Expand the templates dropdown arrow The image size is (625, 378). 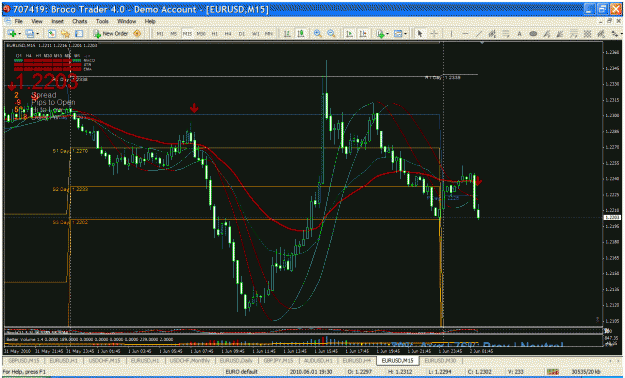(405, 34)
